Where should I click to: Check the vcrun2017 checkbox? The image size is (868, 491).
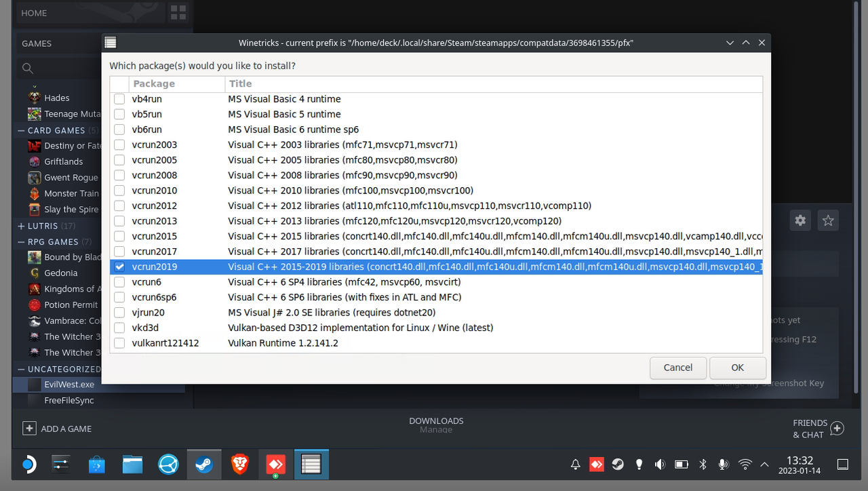[x=119, y=252]
